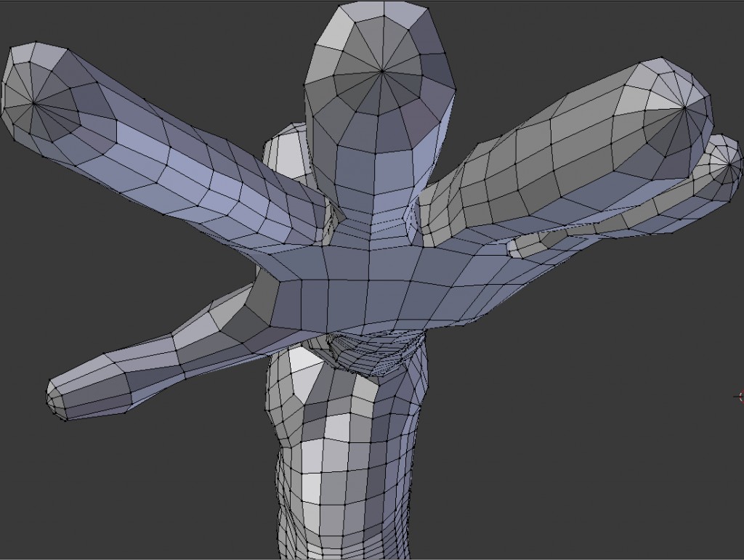Click empty background in the bottom-left corner
744x560 pixels.
tap(73, 508)
